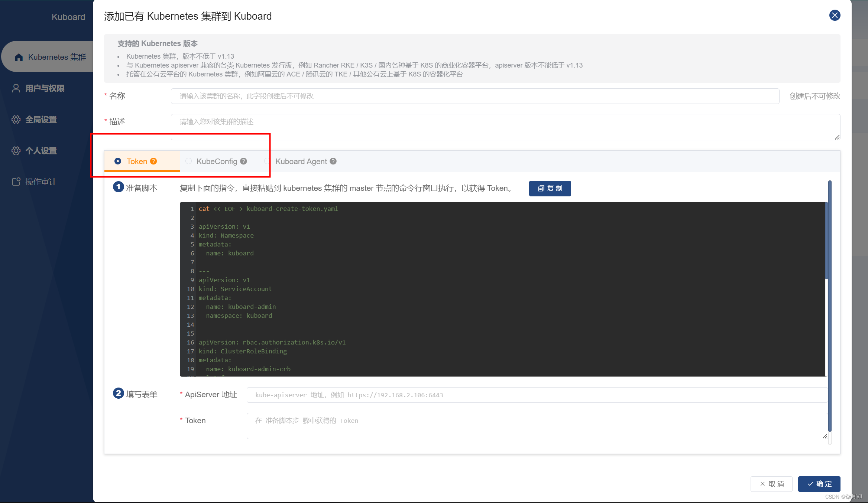This screenshot has width=868, height=503.
Task: Open 用户与权限 in the sidebar
Action: tap(45, 88)
